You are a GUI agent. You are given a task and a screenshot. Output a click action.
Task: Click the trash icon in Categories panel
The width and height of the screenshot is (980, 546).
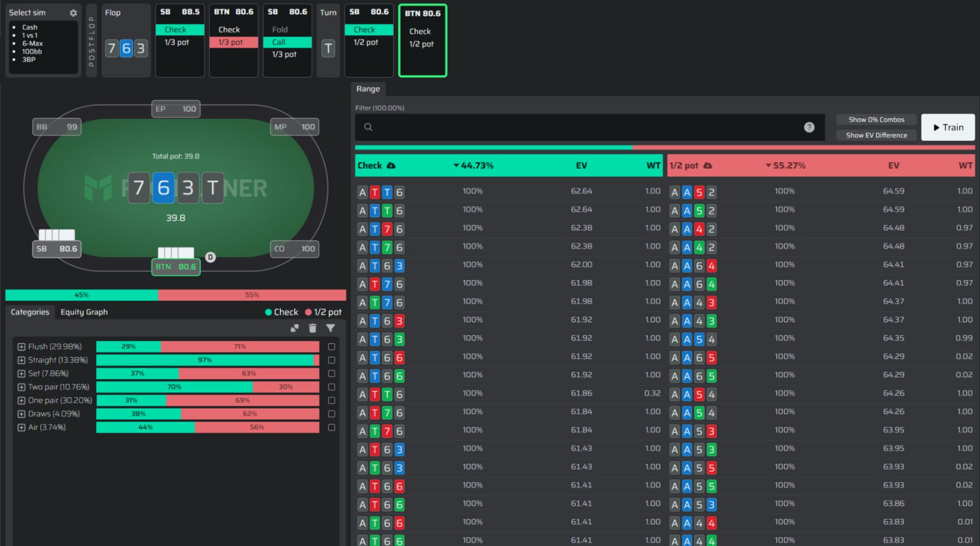click(x=313, y=328)
